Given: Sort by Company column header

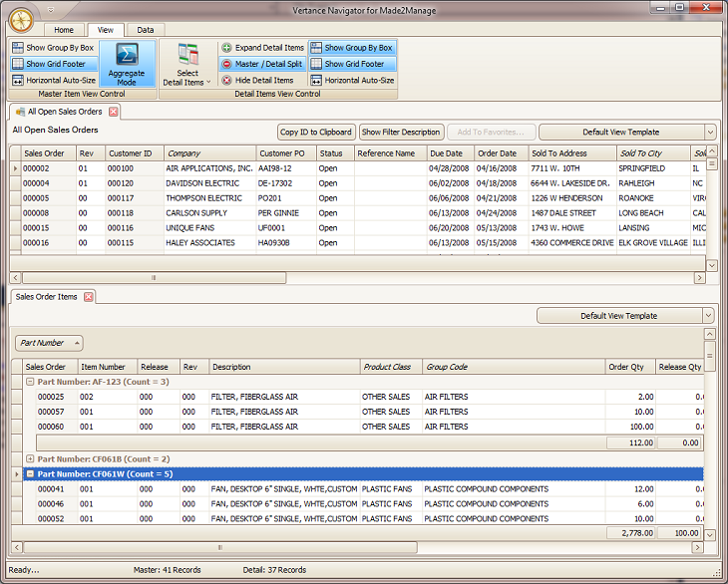Looking at the screenshot, I should [x=209, y=153].
